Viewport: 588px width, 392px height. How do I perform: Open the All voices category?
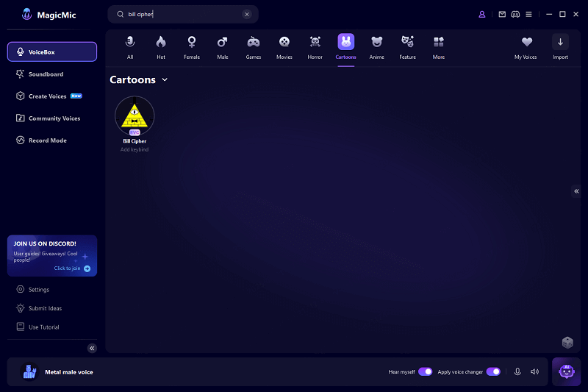(130, 48)
